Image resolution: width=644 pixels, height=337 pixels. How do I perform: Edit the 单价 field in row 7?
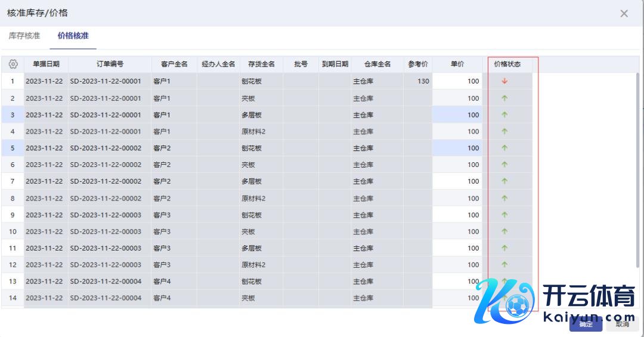457,181
